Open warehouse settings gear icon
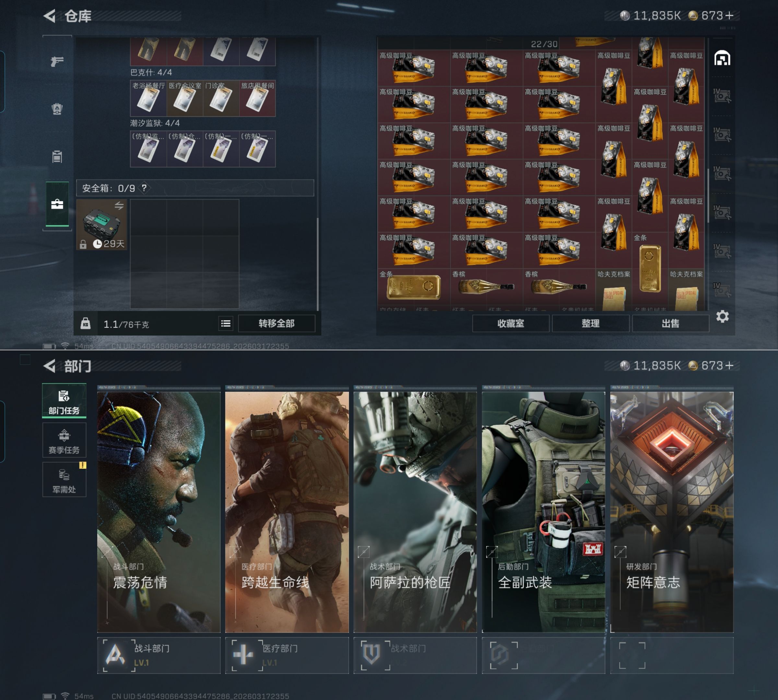Viewport: 778px width, 700px height. [722, 317]
